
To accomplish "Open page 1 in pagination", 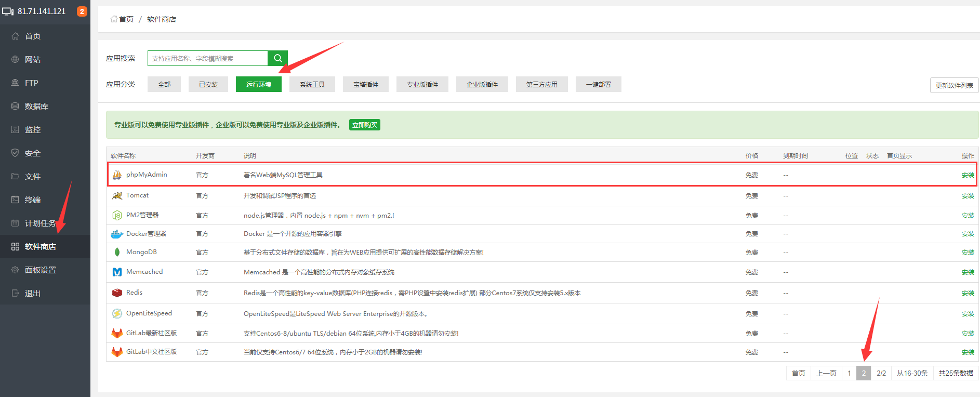I will click(849, 373).
